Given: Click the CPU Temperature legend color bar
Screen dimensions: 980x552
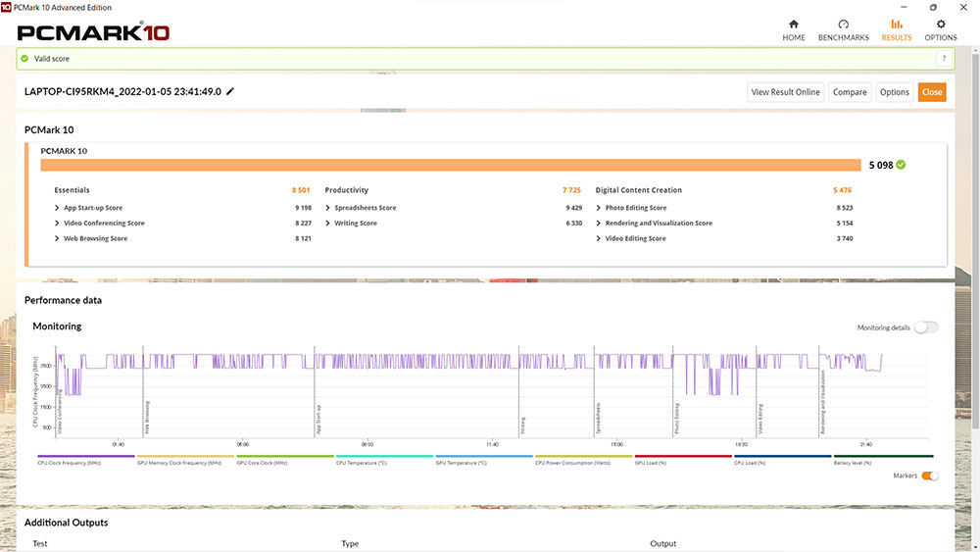Looking at the screenshot, I should pyautogui.click(x=384, y=456).
